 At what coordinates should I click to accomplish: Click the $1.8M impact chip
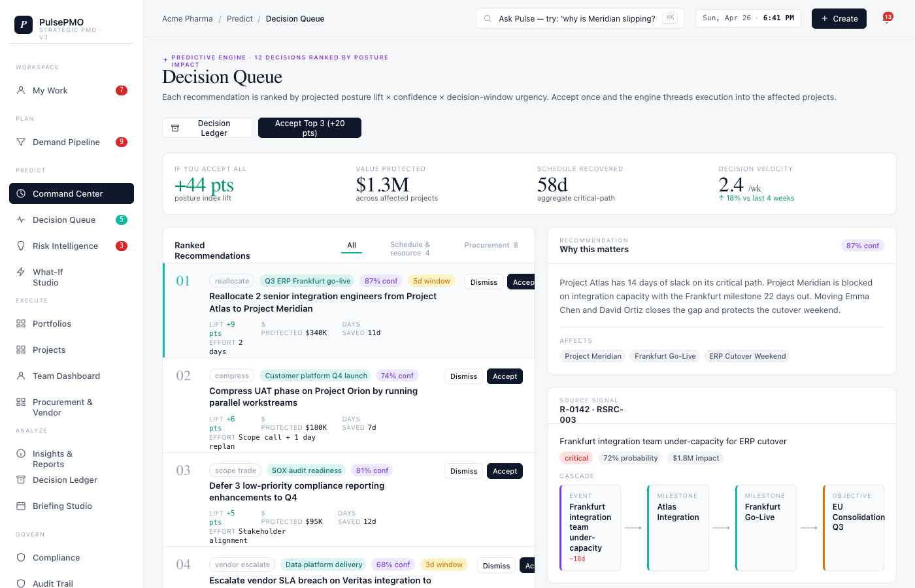[695, 458]
